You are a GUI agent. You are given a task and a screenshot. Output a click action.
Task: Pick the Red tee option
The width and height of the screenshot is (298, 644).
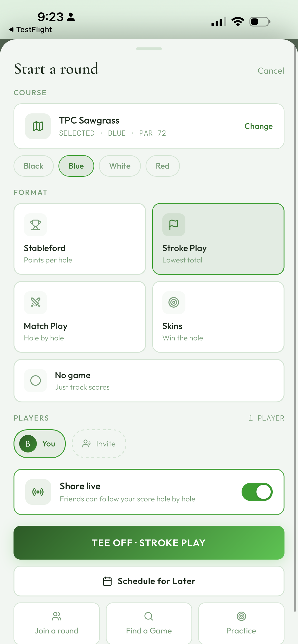[163, 166]
